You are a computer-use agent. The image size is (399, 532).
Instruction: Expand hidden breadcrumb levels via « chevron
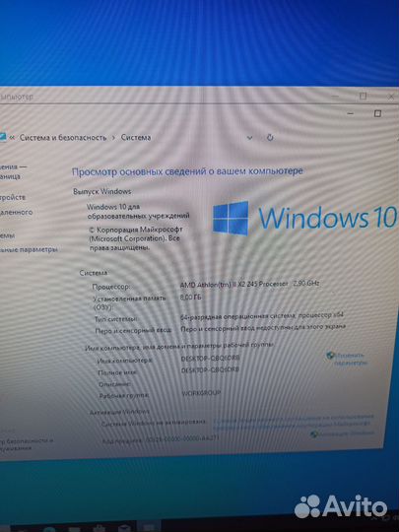point(12,137)
